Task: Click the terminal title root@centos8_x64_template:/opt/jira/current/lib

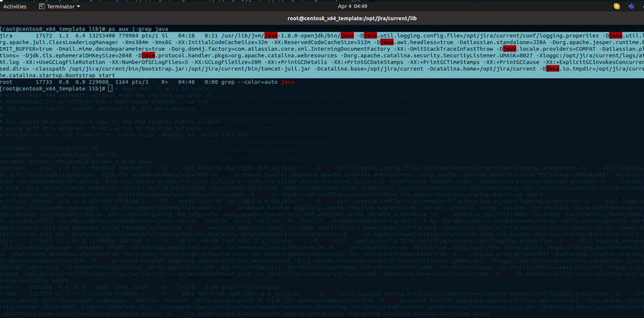Action: coord(353,19)
